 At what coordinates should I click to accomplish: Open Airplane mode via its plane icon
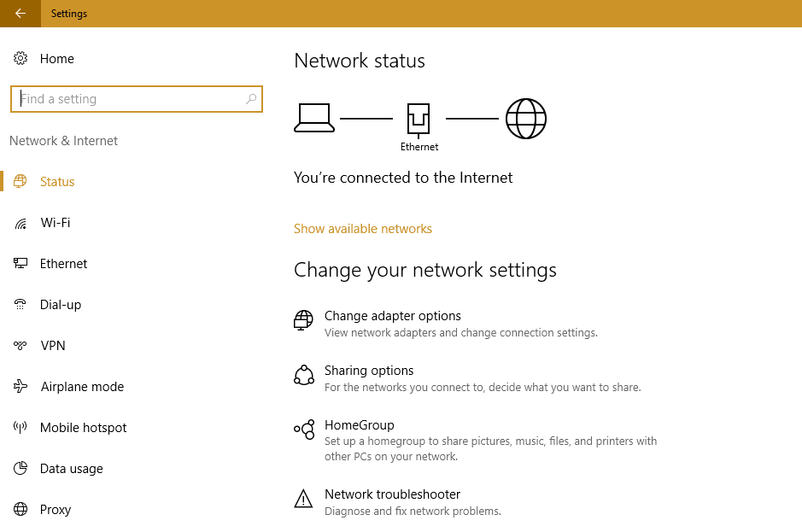[19, 386]
